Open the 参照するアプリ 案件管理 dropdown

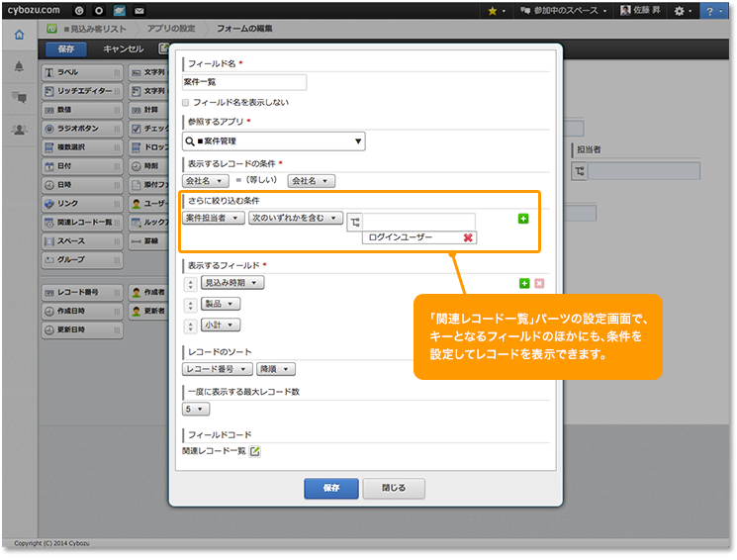pos(274,141)
